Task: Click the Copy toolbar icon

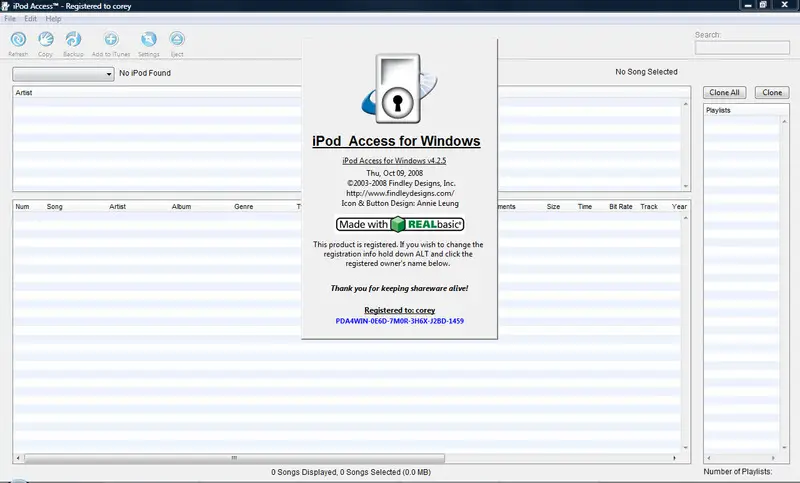Action: tap(45, 39)
